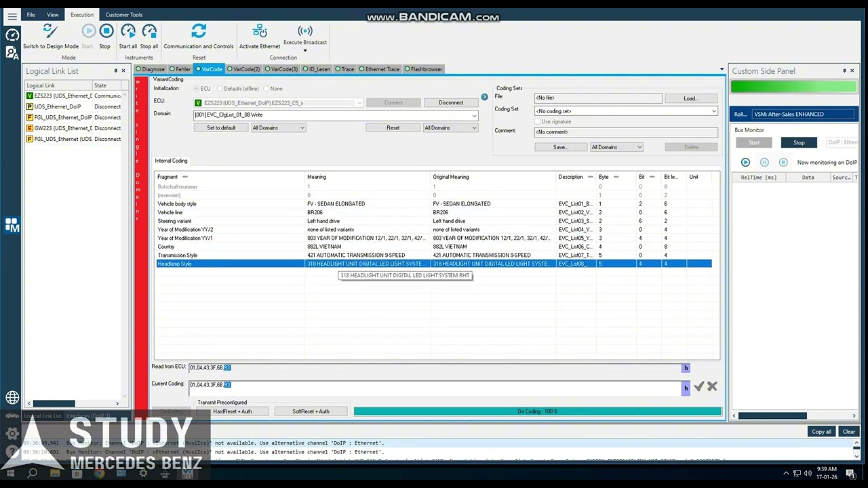
Task: Pin the Custom Side Panel
Action: 844,70
